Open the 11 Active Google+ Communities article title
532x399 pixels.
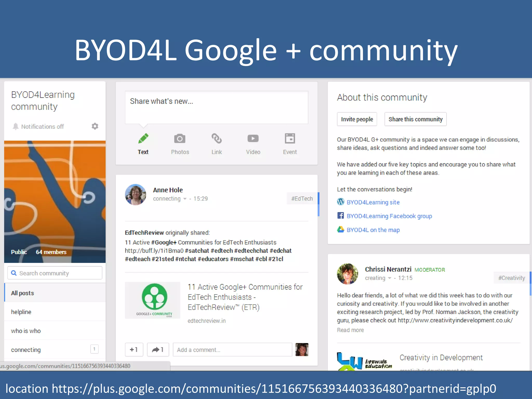pos(245,297)
